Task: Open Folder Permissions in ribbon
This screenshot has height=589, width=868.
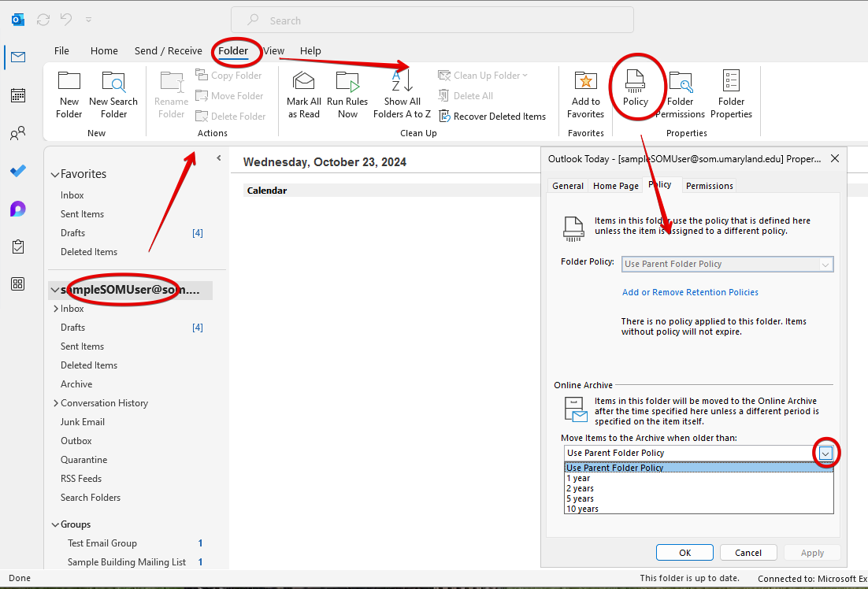Action: (680, 83)
